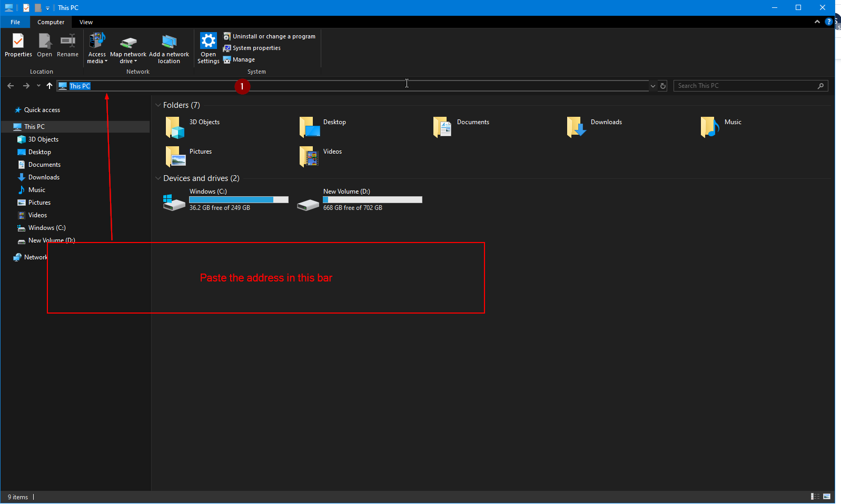Click Properties icon in quick access toolbar

26,7
